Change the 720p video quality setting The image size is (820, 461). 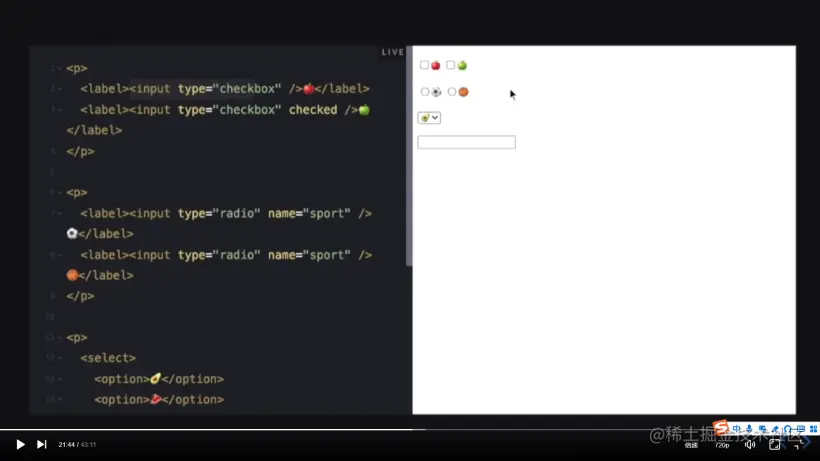(722, 445)
